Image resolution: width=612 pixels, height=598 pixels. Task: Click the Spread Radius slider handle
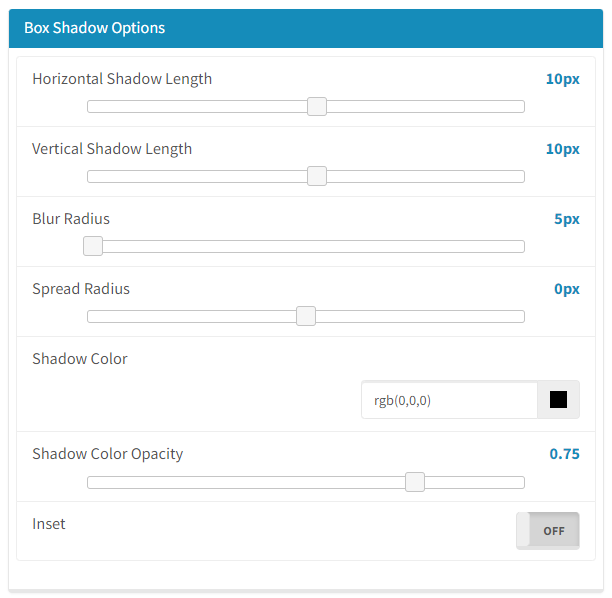[306, 316]
